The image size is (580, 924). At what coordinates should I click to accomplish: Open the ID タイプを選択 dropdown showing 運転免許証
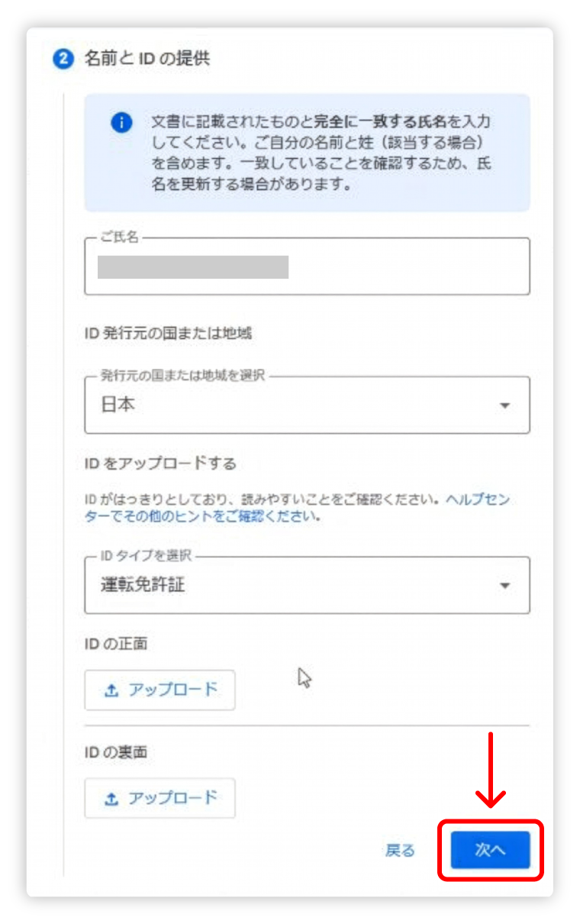(307, 586)
